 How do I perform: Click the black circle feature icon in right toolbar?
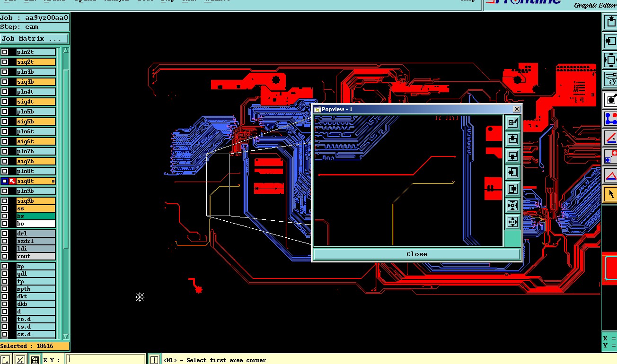coord(610,99)
